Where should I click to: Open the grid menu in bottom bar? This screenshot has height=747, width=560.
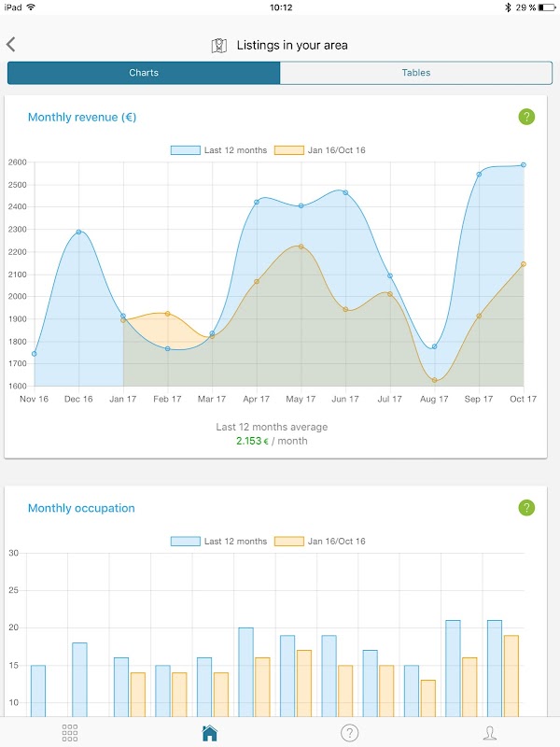point(69,733)
